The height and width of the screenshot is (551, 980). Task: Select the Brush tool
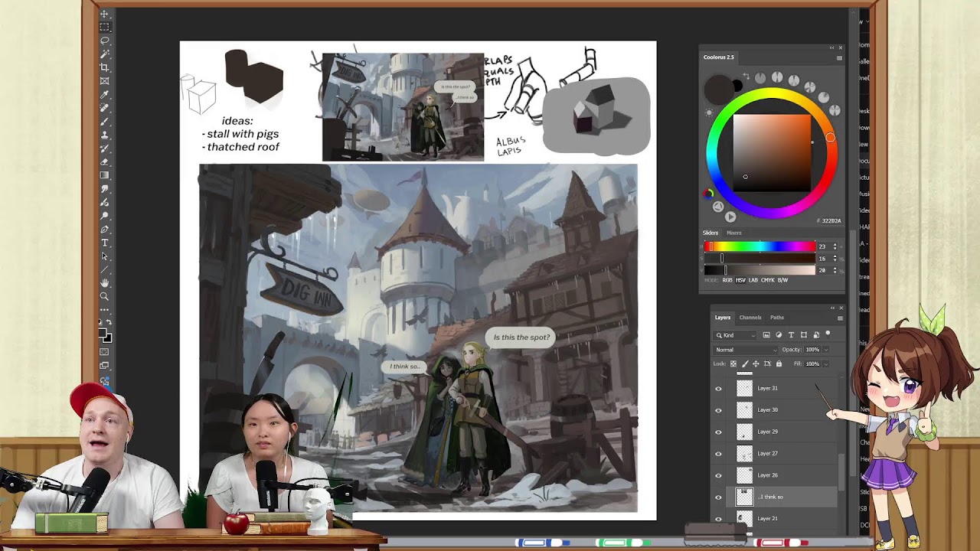(105, 121)
